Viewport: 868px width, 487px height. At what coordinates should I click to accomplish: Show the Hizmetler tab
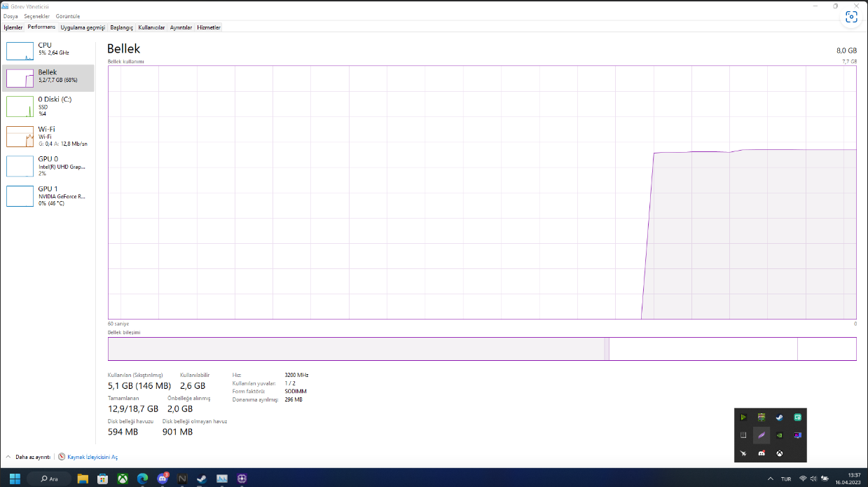tap(209, 27)
